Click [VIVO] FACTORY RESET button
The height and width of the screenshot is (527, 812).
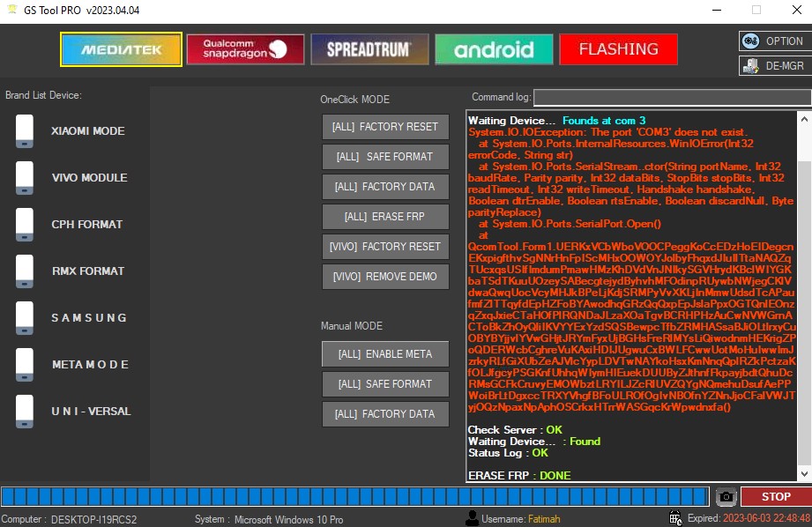385,247
